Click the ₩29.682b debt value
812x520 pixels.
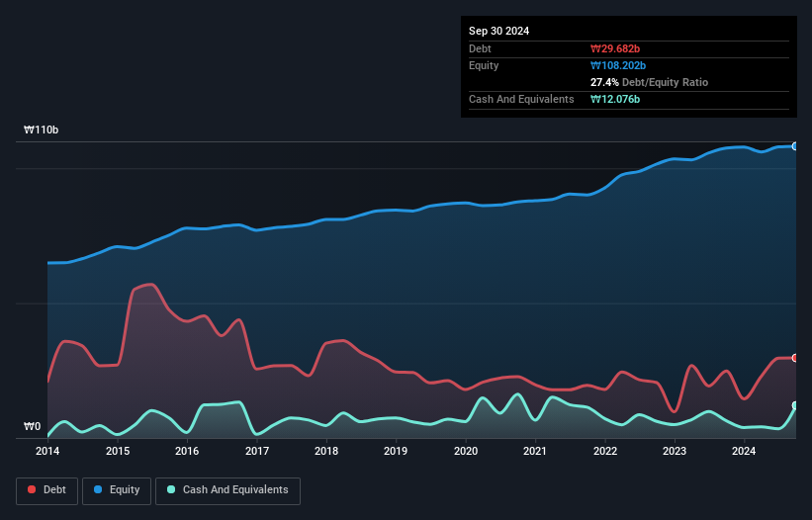[615, 48]
